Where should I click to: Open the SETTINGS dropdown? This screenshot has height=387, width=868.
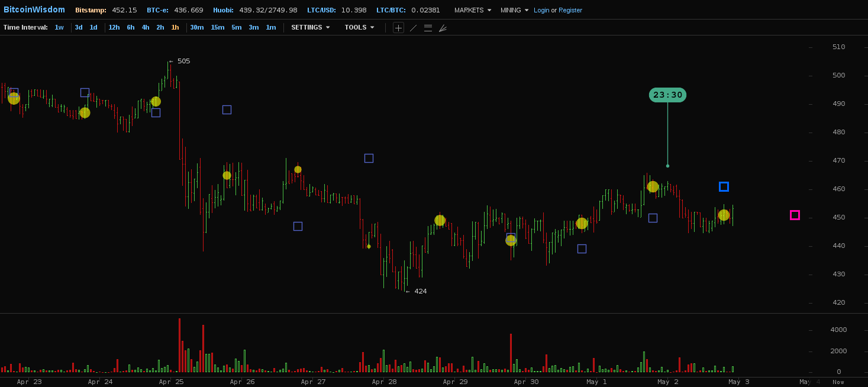[310, 27]
